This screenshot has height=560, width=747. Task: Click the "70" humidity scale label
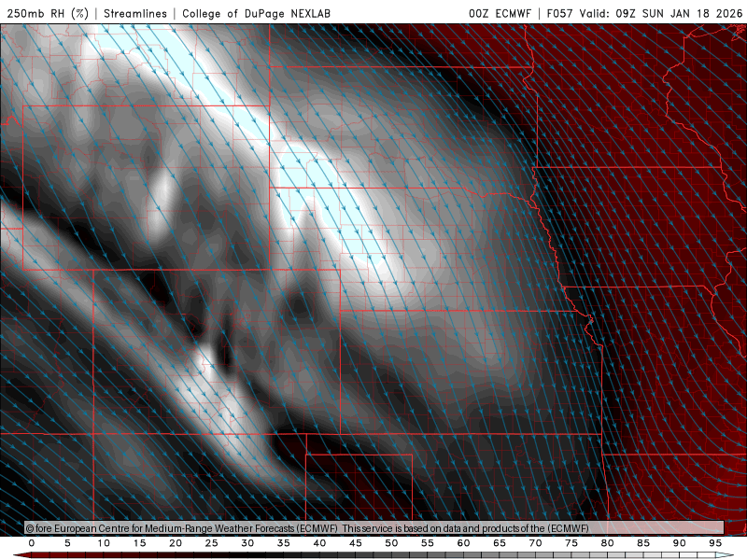pyautogui.click(x=535, y=543)
